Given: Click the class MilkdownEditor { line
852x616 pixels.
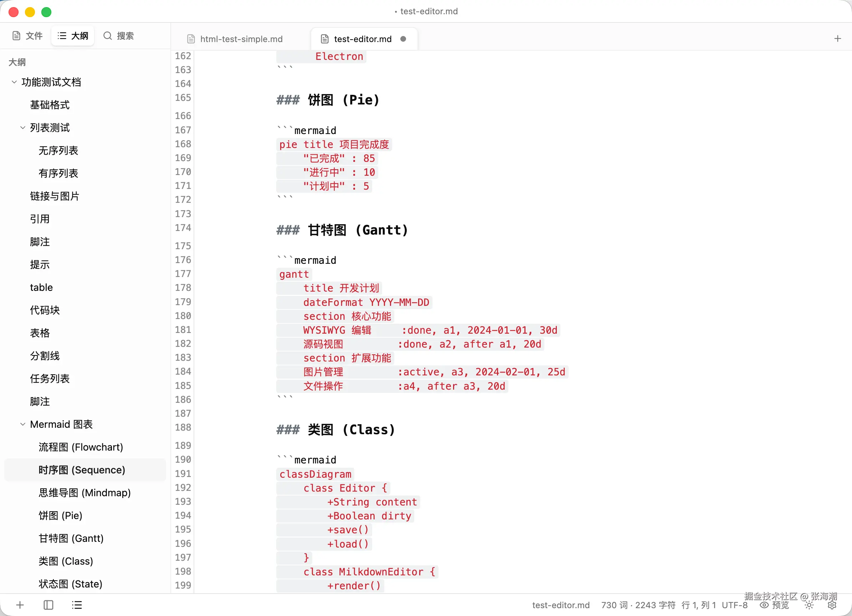Looking at the screenshot, I should click(357, 572).
